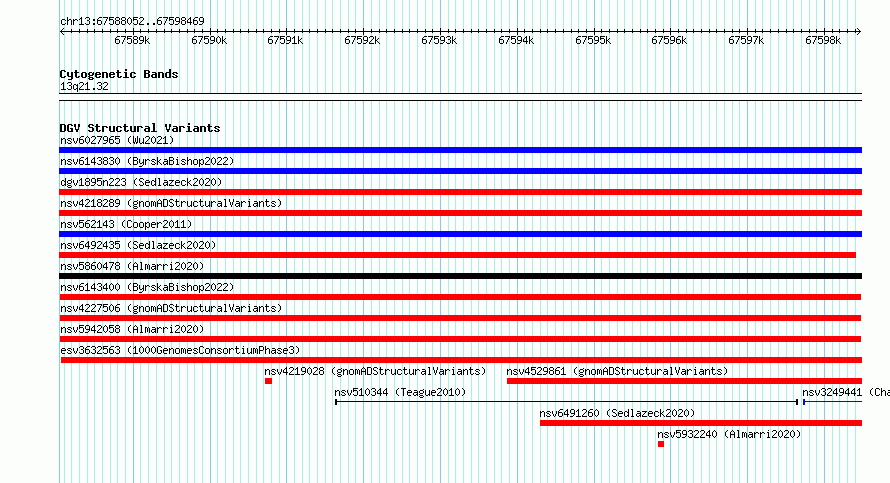Click the 67595k ruler tick label
This screenshot has height=483, width=890.
(x=593, y=40)
